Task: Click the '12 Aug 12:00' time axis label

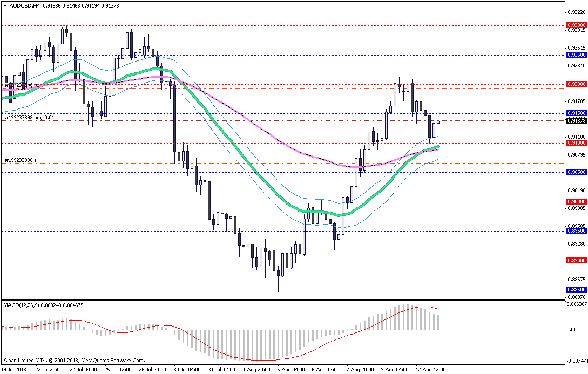Action: 430,370
